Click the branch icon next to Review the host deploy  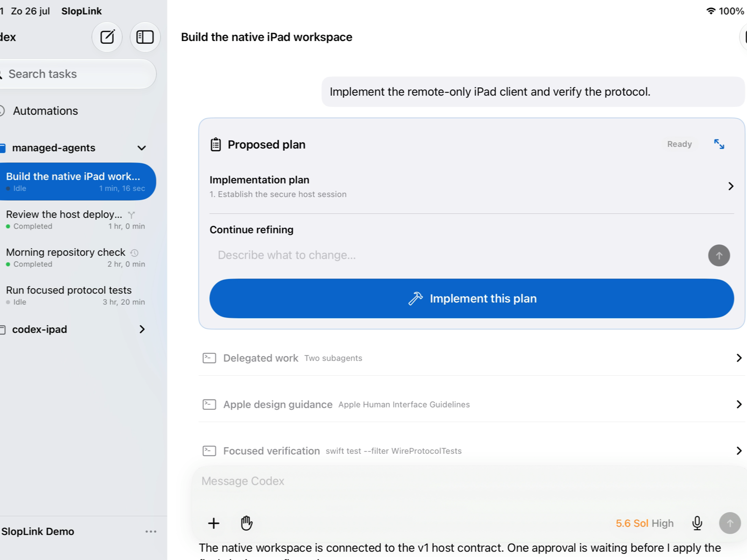(x=131, y=215)
